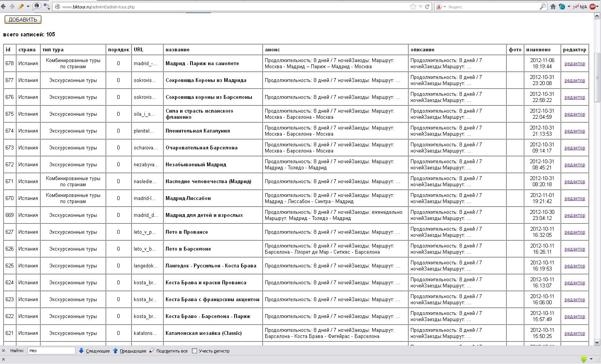Click the site identity globe in address bar

[x=57, y=7]
